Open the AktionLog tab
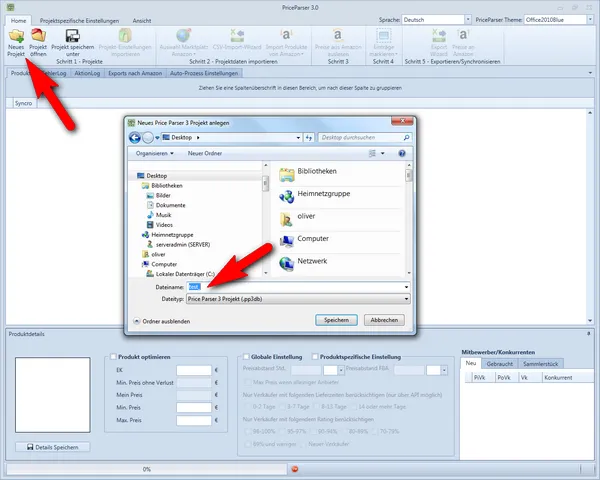Image resolution: width=600 pixels, height=480 pixels. tap(87, 73)
